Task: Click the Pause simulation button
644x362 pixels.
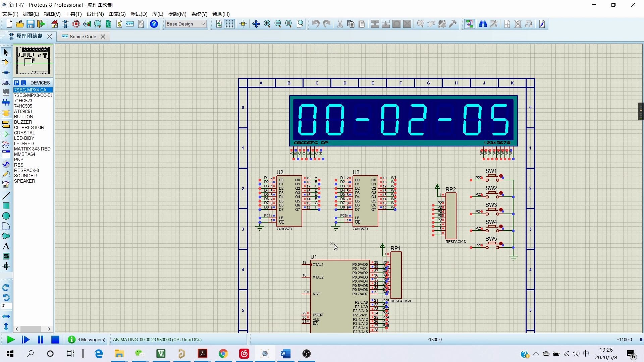Action: (x=41, y=340)
